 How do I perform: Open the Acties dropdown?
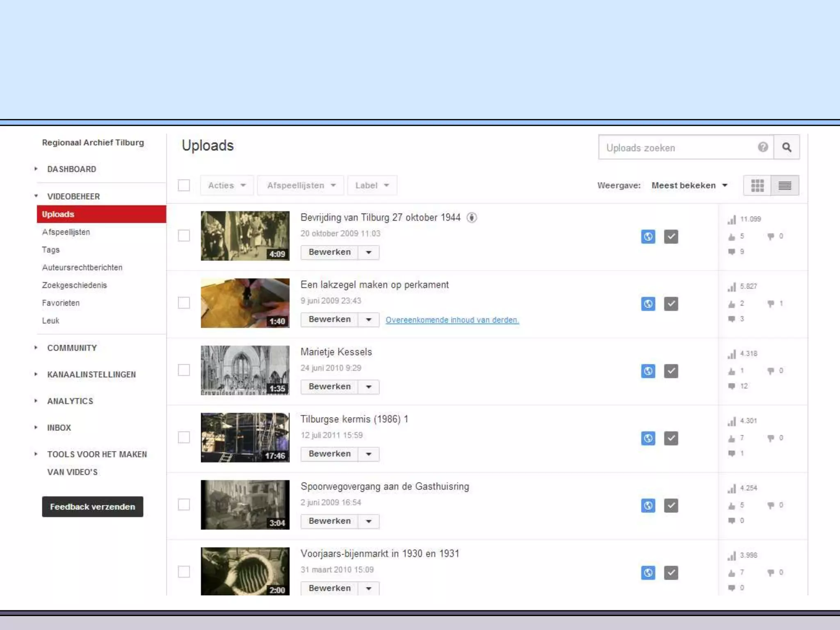coord(227,185)
